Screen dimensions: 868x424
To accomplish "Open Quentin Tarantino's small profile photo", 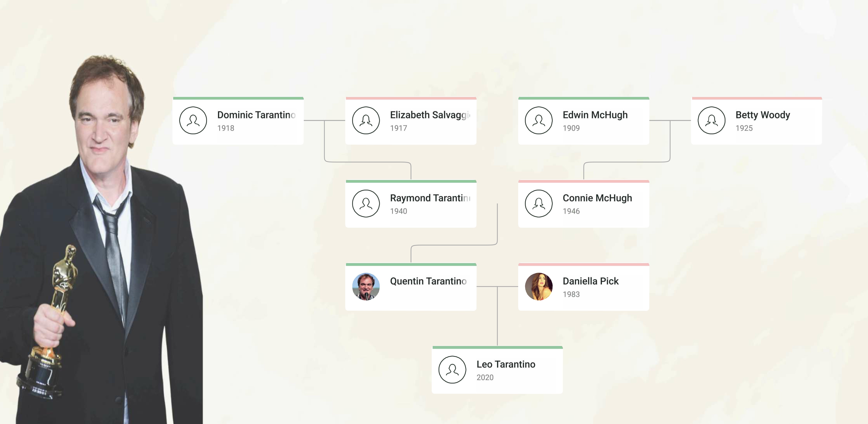I will pos(366,286).
